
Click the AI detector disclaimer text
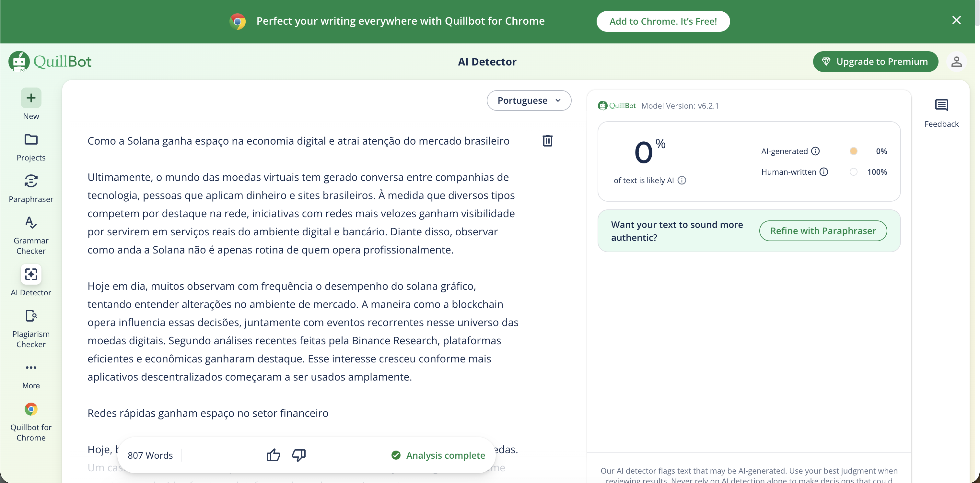[749, 475]
